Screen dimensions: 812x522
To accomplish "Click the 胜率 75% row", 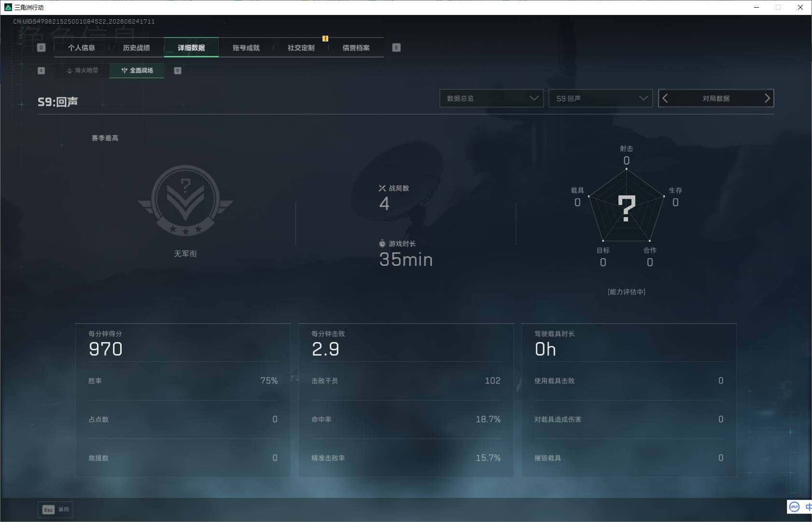I will 183,381.
